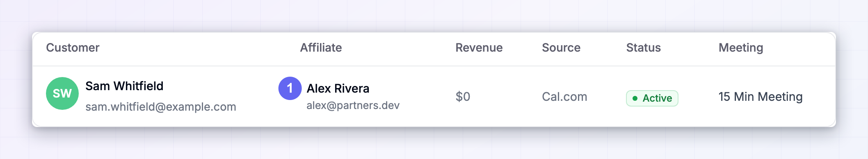Image resolution: width=868 pixels, height=159 pixels.
Task: Select the $0 revenue value
Action: [x=463, y=97]
